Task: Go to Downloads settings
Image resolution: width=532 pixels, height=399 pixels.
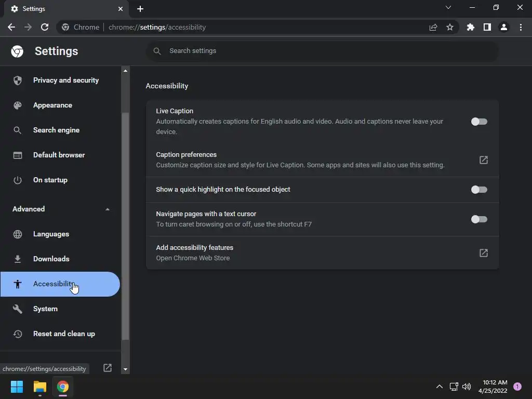Action: tap(60, 259)
